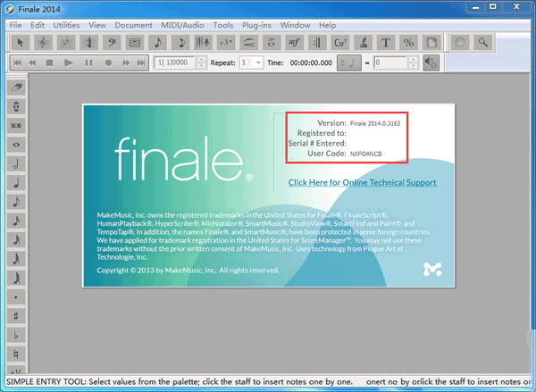Click the User Code text NXFG4NCB

[x=365, y=154]
